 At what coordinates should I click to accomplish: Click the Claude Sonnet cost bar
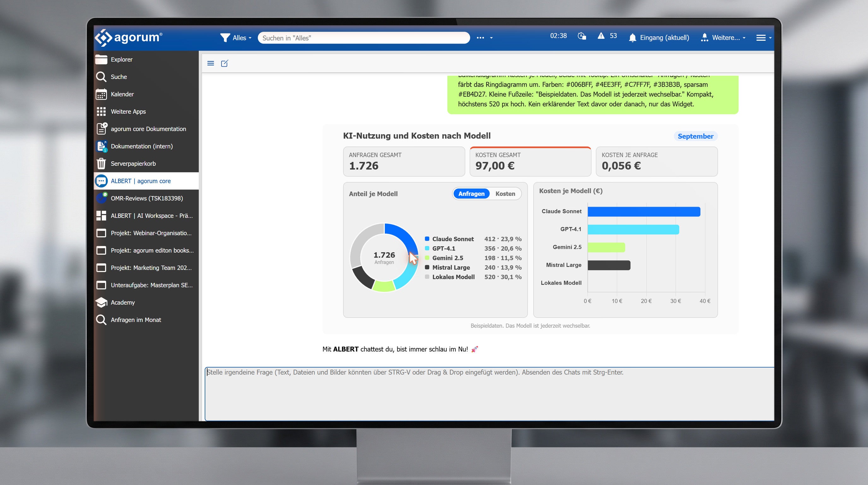click(644, 212)
